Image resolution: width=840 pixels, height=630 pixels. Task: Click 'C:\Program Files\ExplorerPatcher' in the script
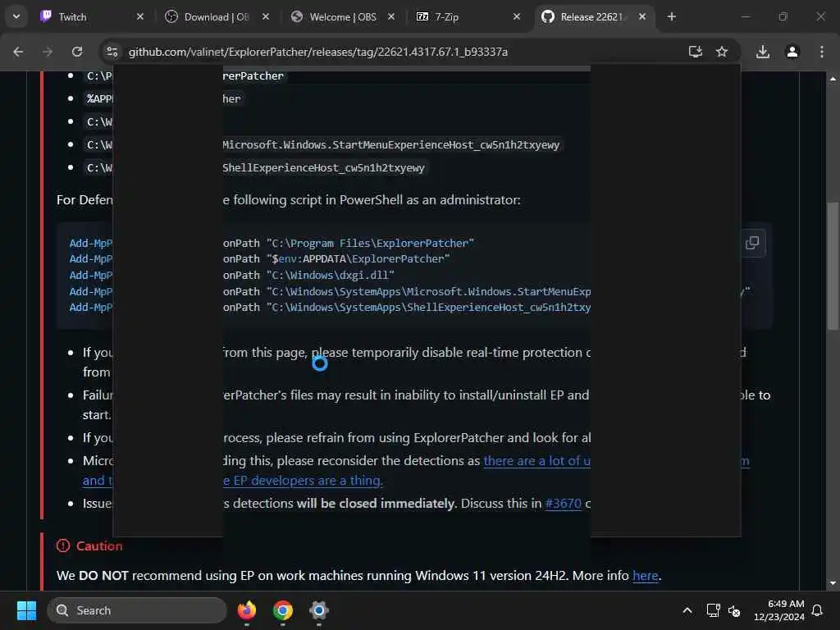370,243
